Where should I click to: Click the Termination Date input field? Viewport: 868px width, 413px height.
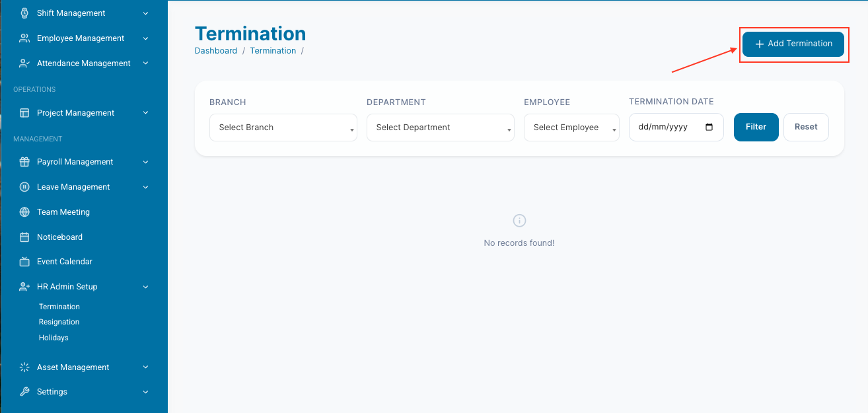pyautogui.click(x=670, y=128)
